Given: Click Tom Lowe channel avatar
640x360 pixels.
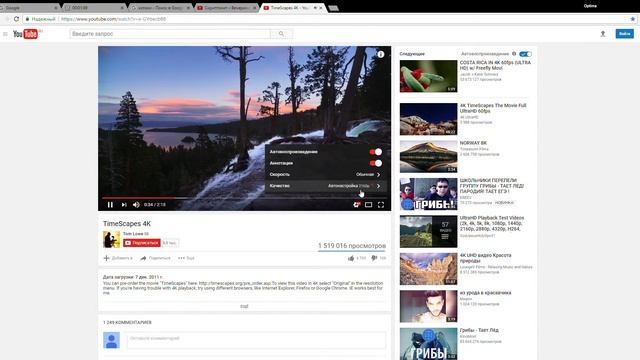Looking at the screenshot, I should [111, 240].
